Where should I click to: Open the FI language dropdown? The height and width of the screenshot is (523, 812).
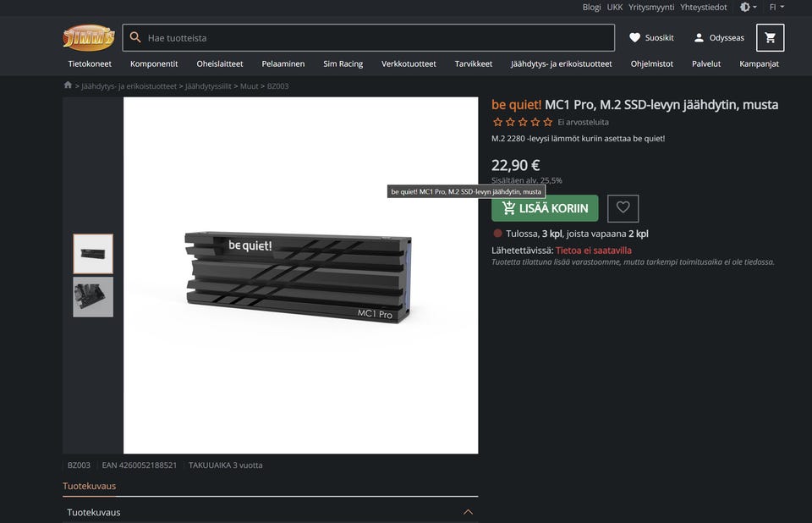point(776,8)
